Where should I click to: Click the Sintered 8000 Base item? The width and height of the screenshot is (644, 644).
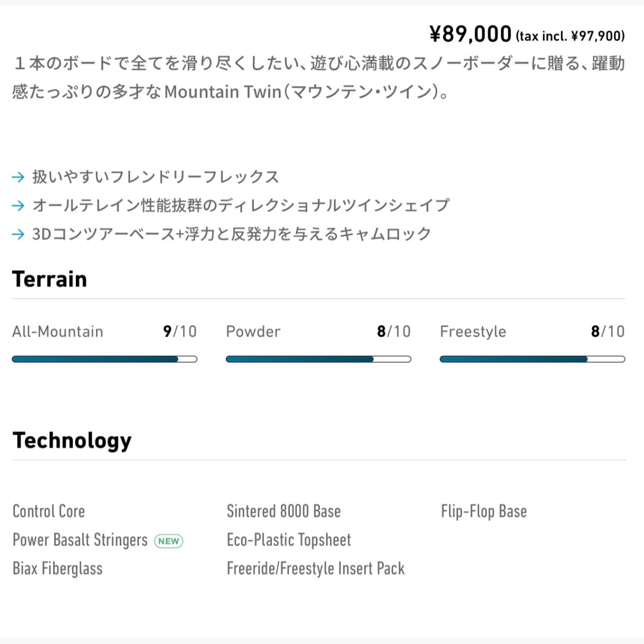pos(284,511)
